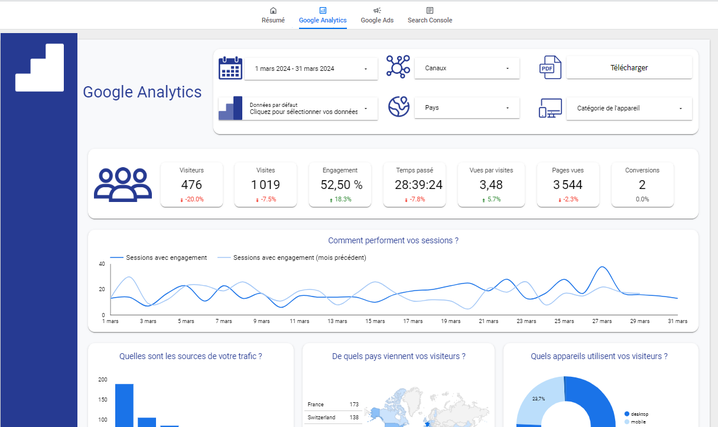Click the megaphone icon above Google Ads
Viewport: 718px width, 427px height.
click(377, 10)
